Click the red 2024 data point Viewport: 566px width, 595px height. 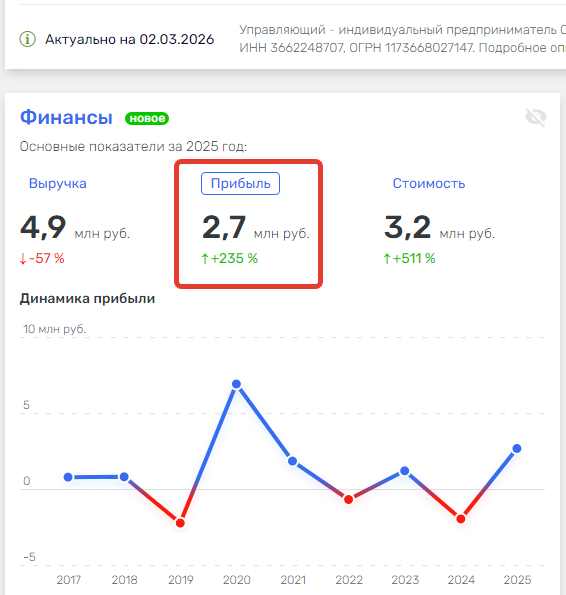(x=461, y=519)
